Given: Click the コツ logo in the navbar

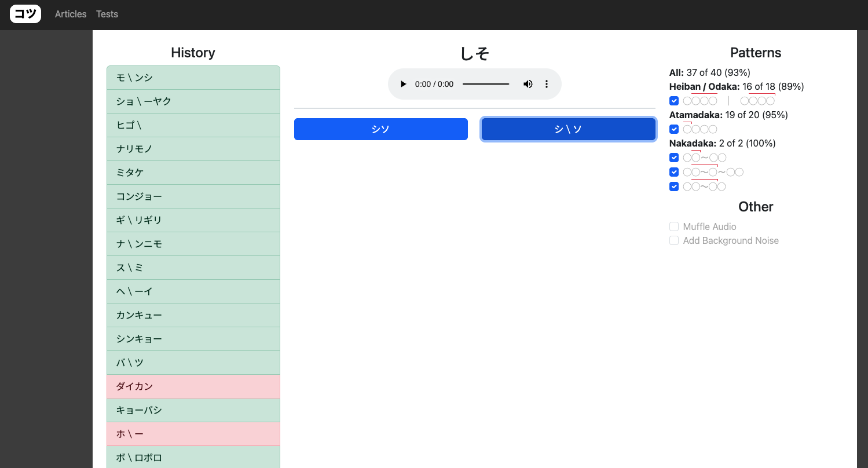Looking at the screenshot, I should [x=25, y=14].
